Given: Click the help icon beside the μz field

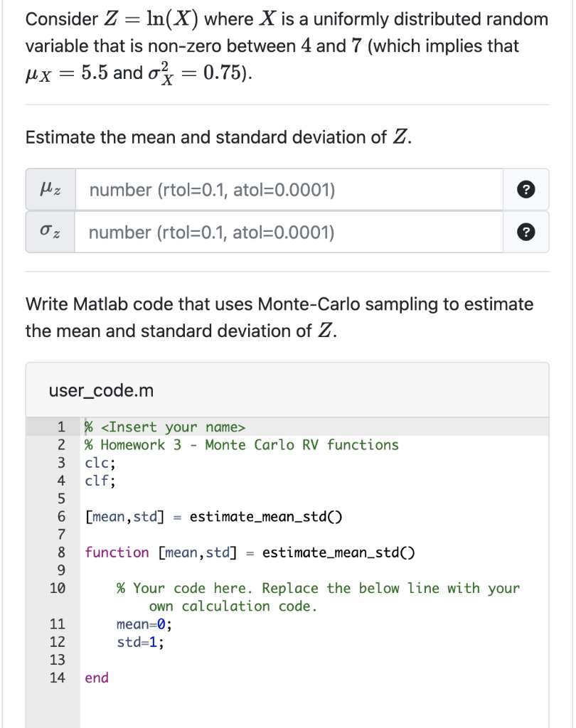Looking at the screenshot, I should click(x=526, y=190).
